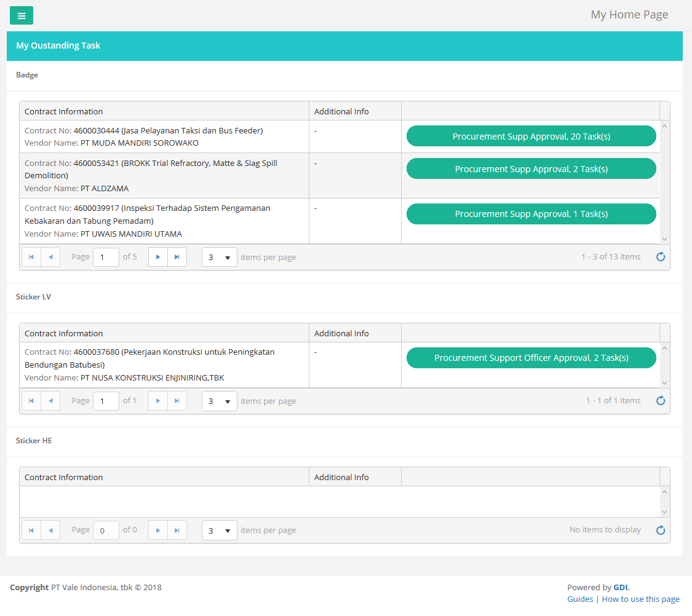Refresh the Badge task grid
The image size is (692, 616).
[x=661, y=257]
